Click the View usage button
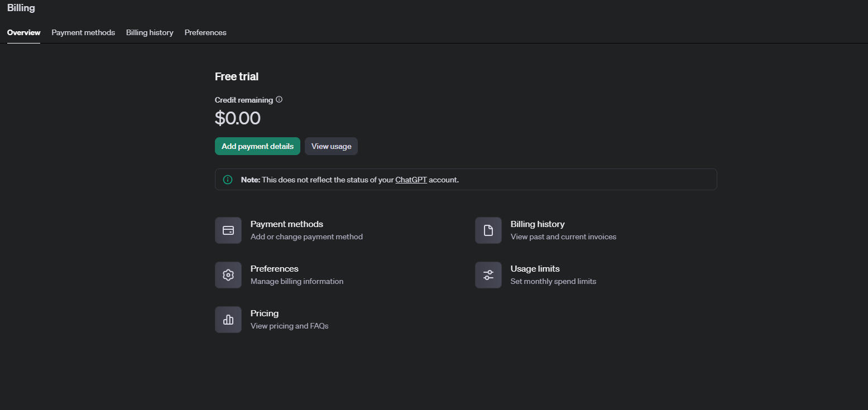 [x=331, y=146]
